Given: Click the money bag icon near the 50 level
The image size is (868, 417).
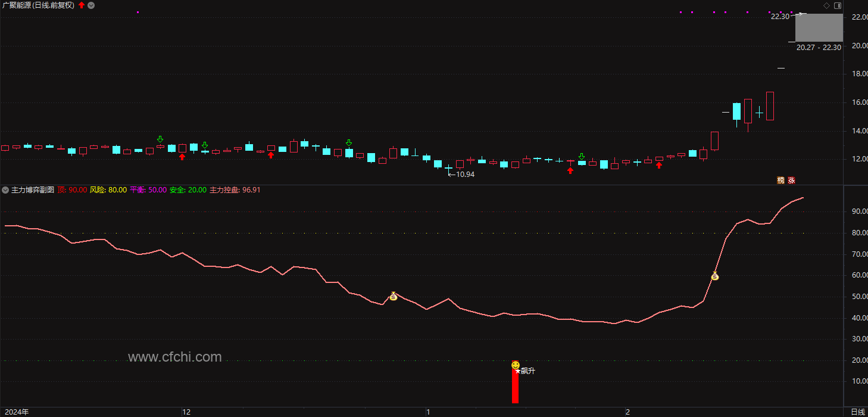Looking at the screenshot, I should tap(393, 296).
